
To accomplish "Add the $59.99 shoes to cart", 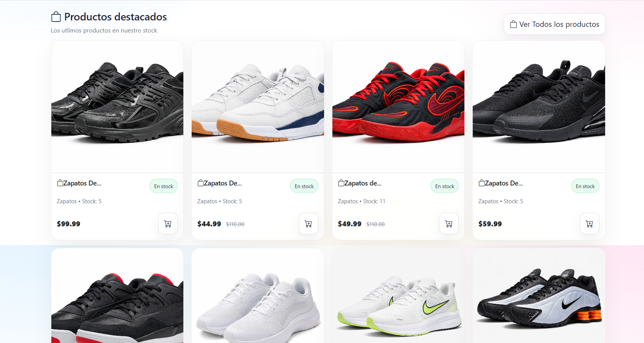I will tap(590, 224).
